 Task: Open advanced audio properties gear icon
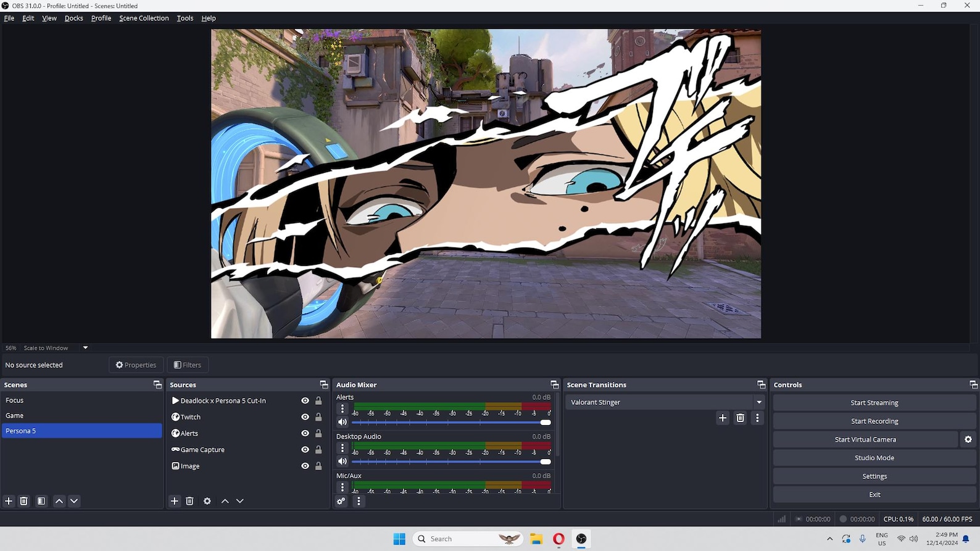tap(341, 501)
